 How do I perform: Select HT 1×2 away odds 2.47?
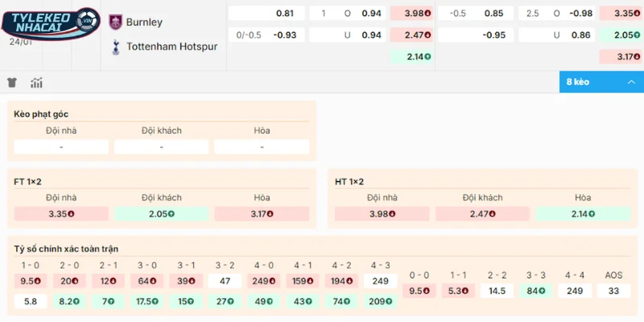tap(482, 213)
